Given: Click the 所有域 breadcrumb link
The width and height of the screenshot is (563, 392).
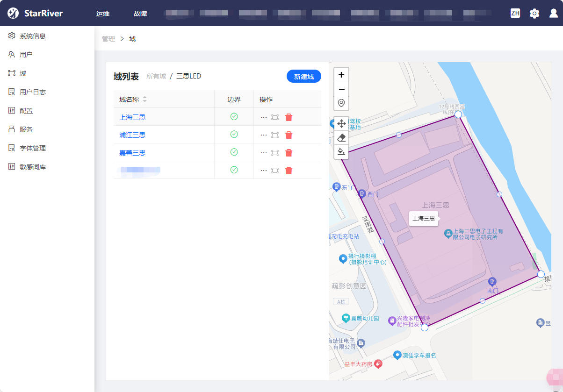Looking at the screenshot, I should point(156,76).
